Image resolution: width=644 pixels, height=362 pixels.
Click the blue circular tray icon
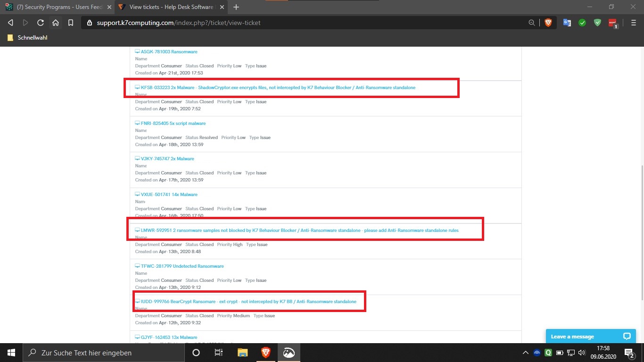click(x=537, y=353)
